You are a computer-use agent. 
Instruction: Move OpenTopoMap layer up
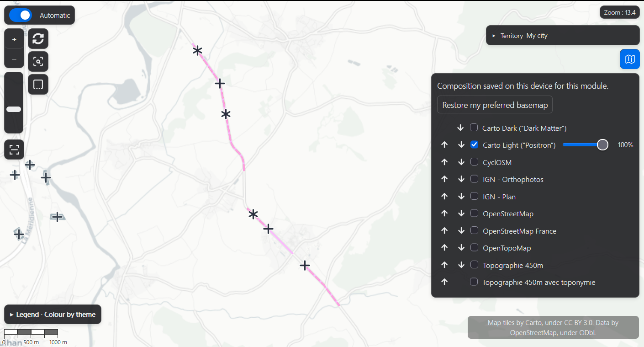(x=444, y=248)
